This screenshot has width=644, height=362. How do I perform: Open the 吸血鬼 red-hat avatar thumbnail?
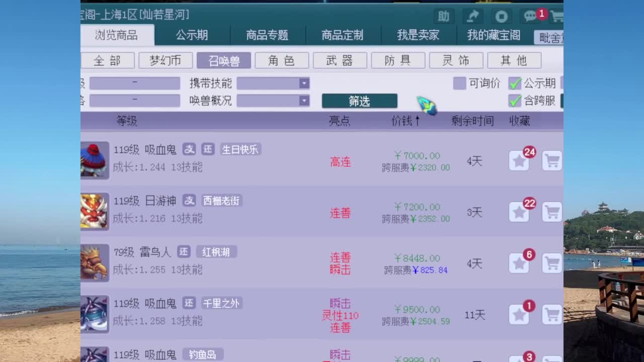(94, 160)
